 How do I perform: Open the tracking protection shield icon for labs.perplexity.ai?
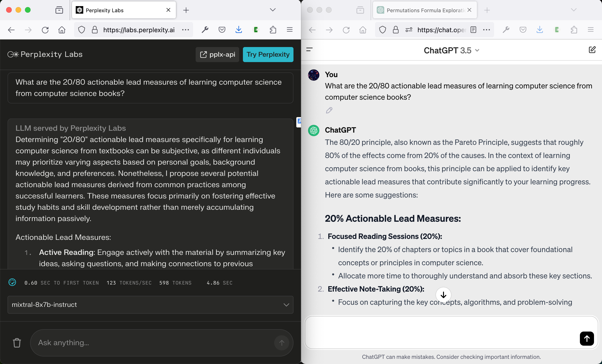tap(82, 30)
